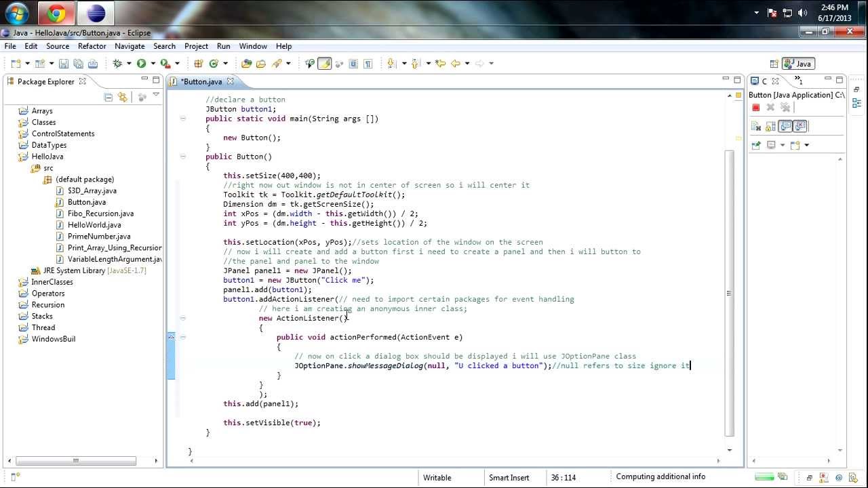Screen dimensions: 868x488
Task: Click the Back navigation arrow
Action: point(456,64)
